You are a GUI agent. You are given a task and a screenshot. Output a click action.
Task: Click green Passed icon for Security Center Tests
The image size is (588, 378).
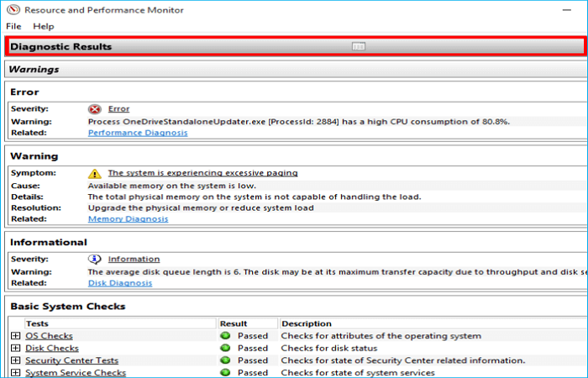[225, 360]
